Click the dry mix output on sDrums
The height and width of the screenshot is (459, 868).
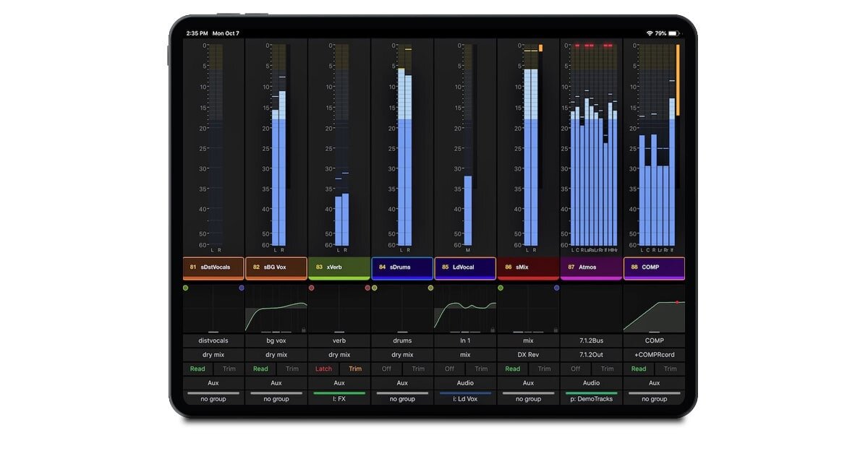pyautogui.click(x=402, y=355)
